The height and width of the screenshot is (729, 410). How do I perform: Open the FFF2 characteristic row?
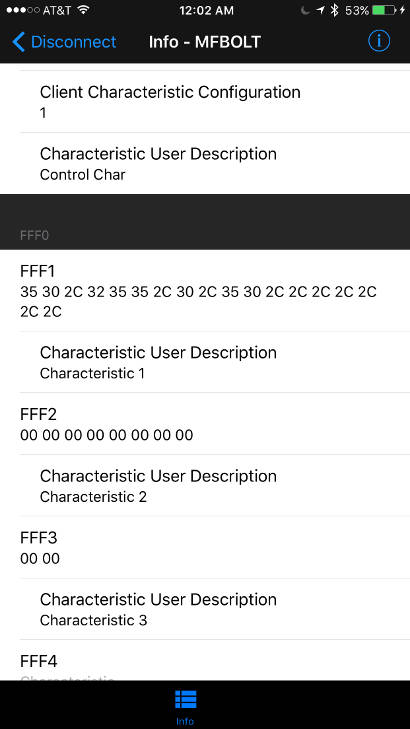[x=205, y=424]
